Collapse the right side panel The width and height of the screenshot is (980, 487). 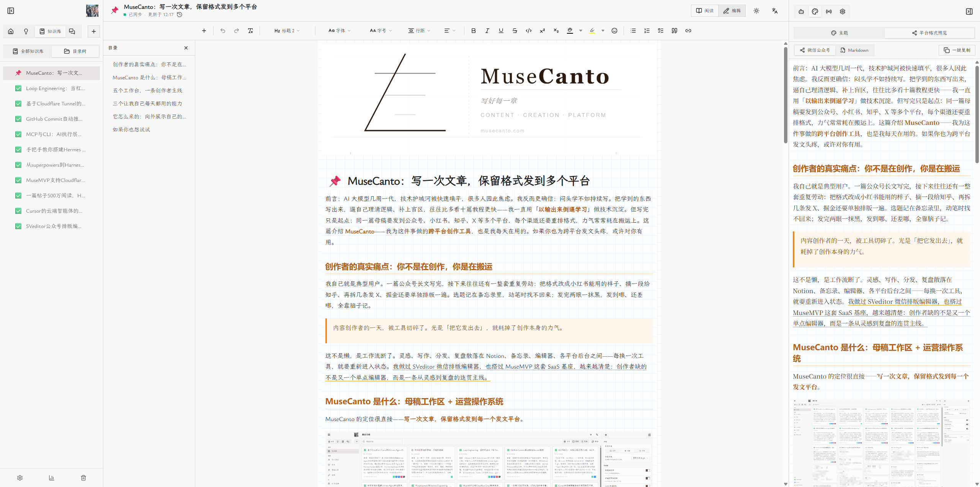pyautogui.click(x=969, y=11)
